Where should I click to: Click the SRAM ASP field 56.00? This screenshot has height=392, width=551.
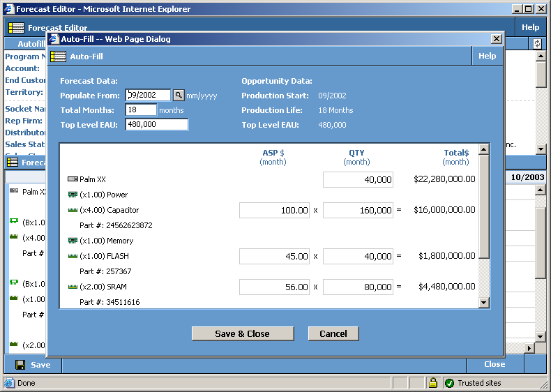tap(274, 287)
